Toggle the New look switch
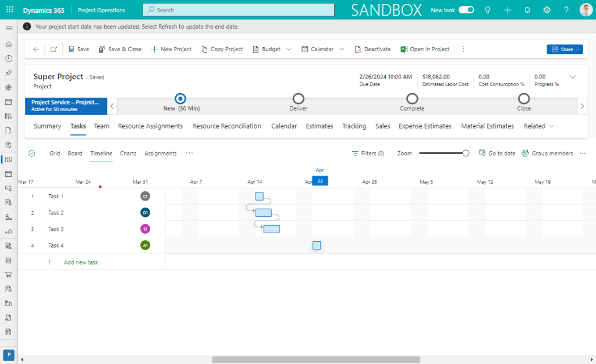 [466, 10]
